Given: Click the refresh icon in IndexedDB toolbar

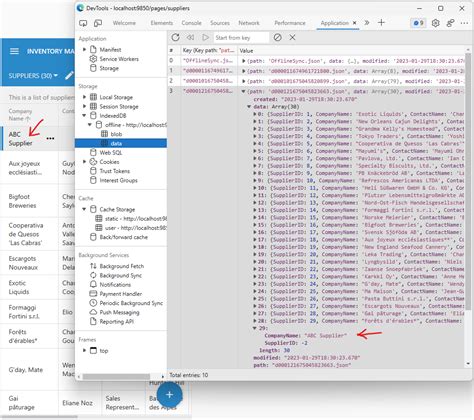Looking at the screenshot, I should (176, 37).
